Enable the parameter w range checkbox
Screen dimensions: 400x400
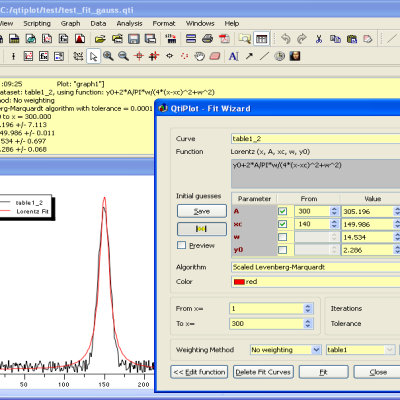click(x=282, y=237)
